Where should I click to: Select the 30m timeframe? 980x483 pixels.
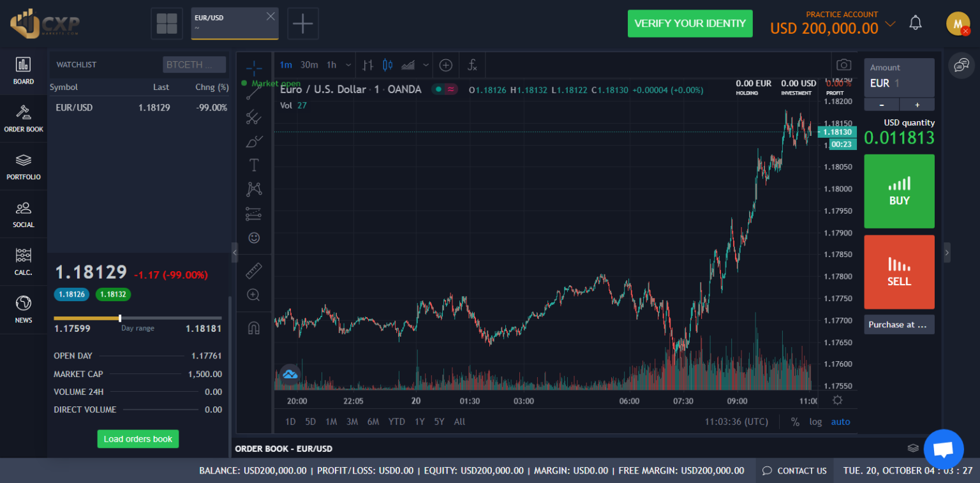(309, 64)
